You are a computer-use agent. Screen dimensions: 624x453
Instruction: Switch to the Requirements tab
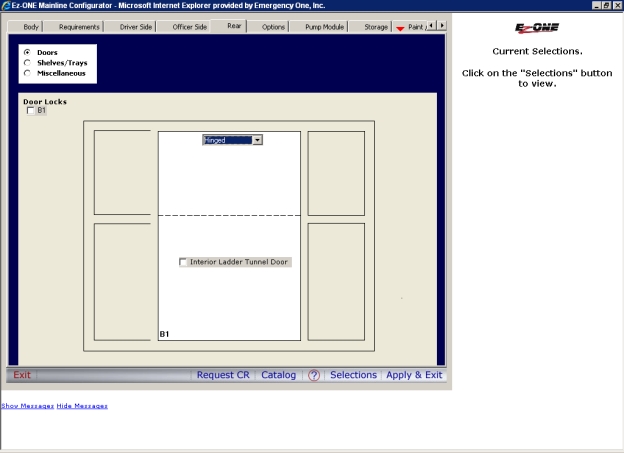point(79,27)
